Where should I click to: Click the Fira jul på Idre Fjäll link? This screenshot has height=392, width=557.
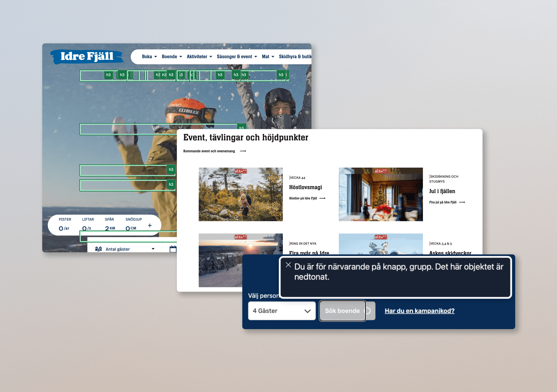tap(443, 202)
